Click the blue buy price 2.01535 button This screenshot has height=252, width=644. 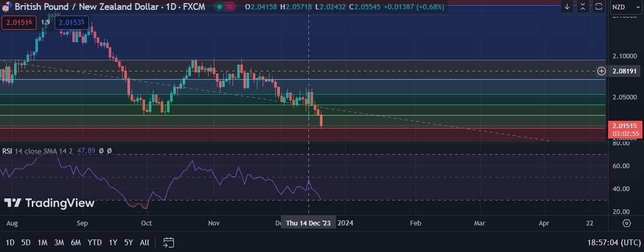point(71,23)
